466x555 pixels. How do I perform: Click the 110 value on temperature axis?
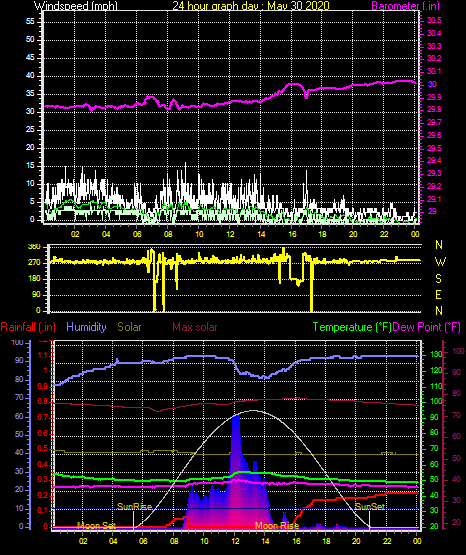click(436, 386)
